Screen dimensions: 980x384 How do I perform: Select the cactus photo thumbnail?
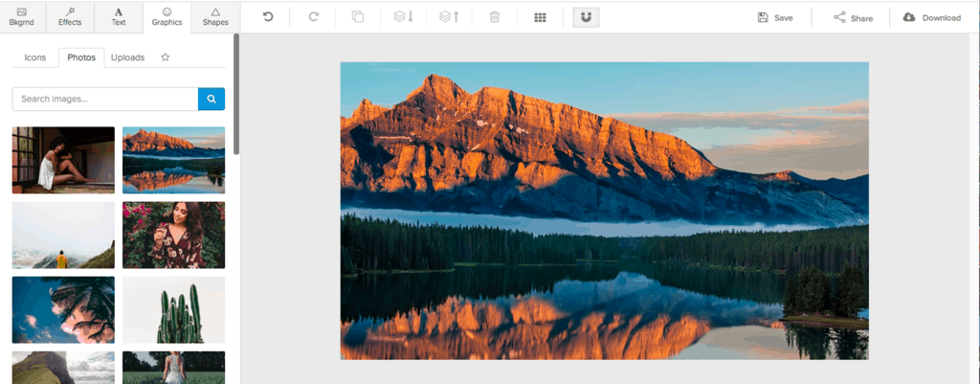(174, 309)
